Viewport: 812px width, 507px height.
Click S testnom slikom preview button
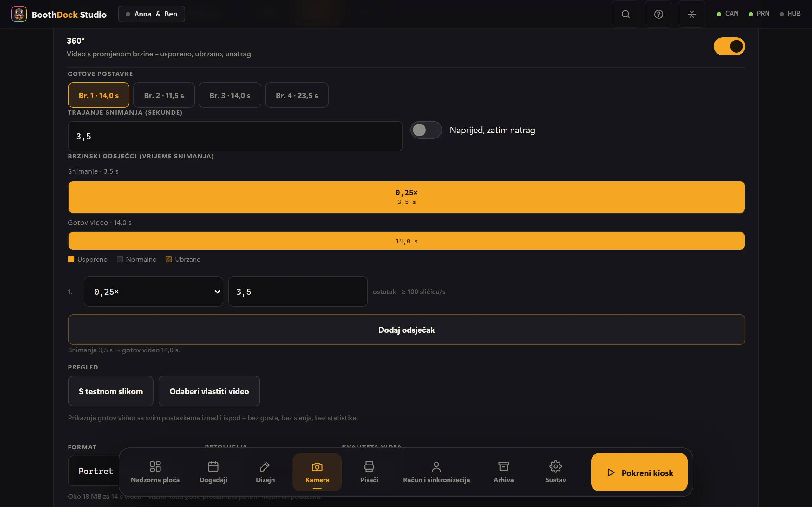[x=110, y=391]
